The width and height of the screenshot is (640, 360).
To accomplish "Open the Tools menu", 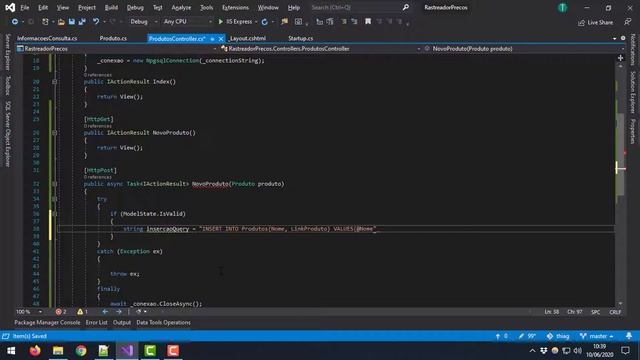I will tap(207, 7).
